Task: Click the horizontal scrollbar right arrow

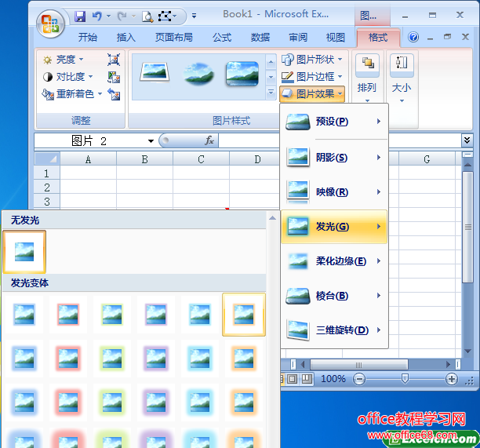Action: click(x=448, y=364)
